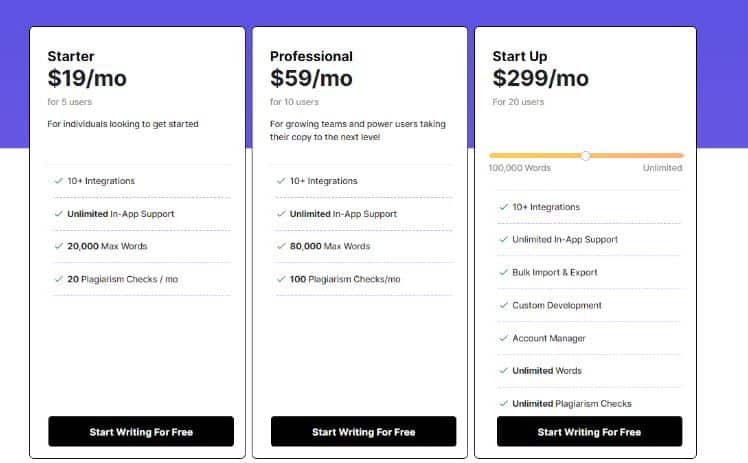The height and width of the screenshot is (463, 748).
Task: Click checkmark beside Unlimited Words
Action: pos(503,370)
